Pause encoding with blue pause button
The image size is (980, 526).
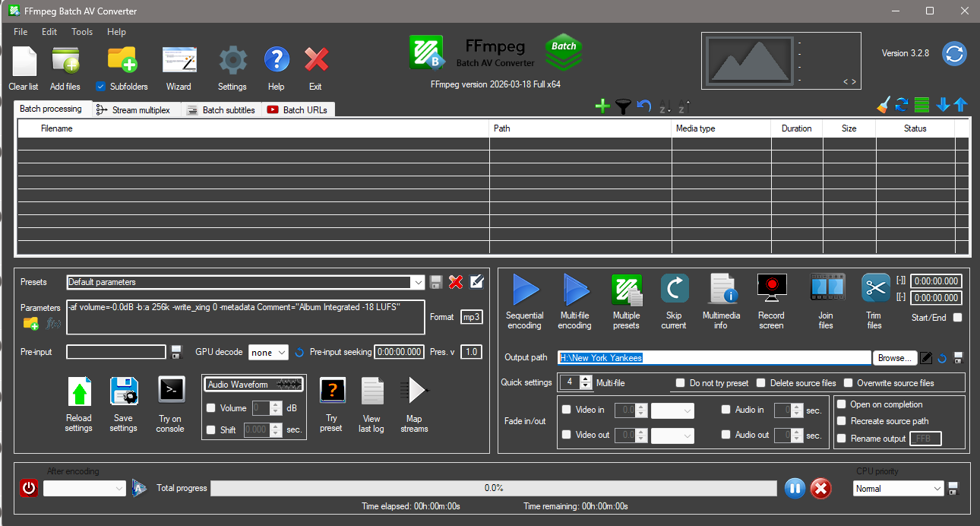795,489
